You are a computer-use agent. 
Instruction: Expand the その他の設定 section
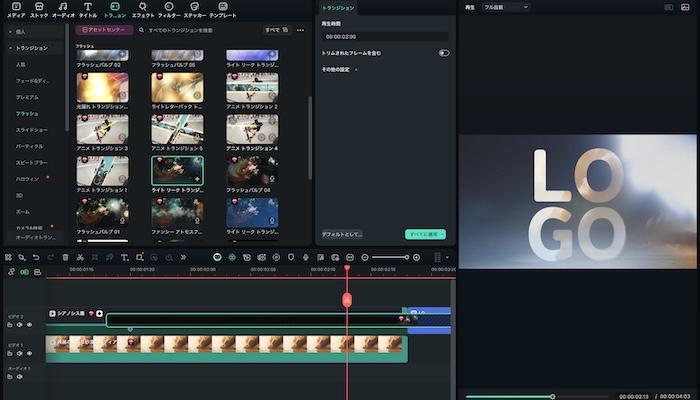pos(335,69)
